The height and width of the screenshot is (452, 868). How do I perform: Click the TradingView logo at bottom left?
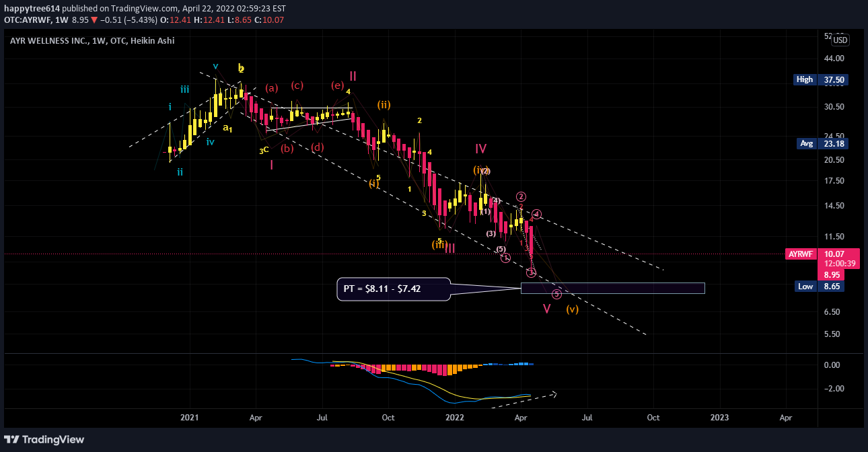[44, 439]
